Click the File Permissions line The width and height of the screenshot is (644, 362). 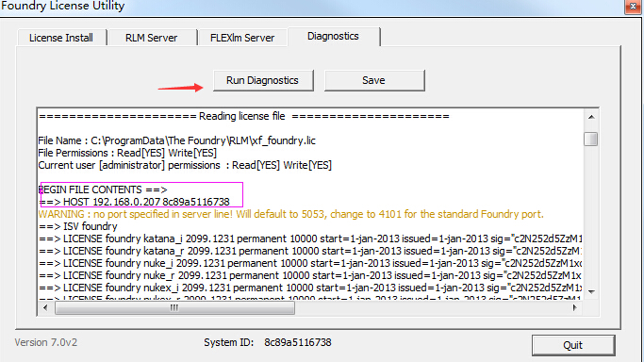tap(127, 153)
